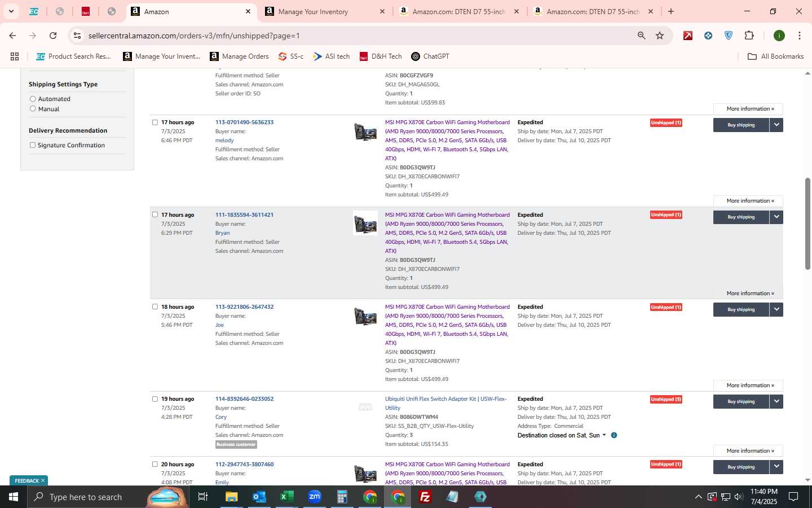Viewport: 812px width, 508px height.
Task: Open the Manage Orders bookmark
Action: coord(239,56)
